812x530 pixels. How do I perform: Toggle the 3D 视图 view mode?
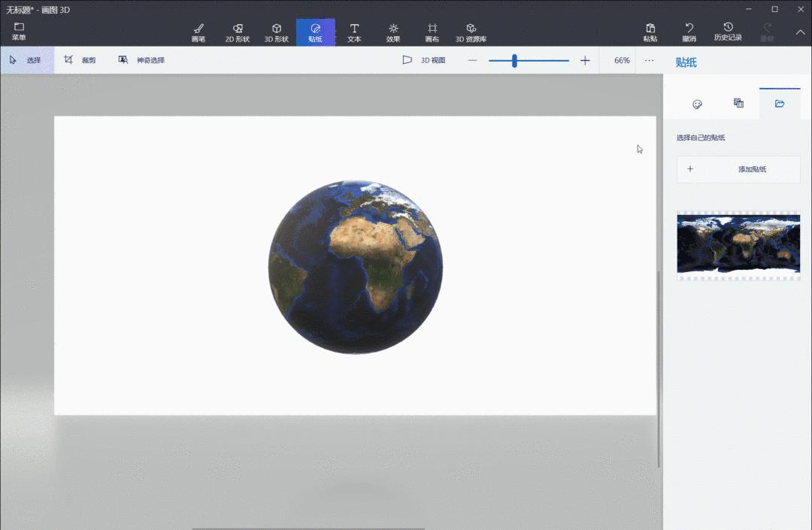[x=424, y=60]
